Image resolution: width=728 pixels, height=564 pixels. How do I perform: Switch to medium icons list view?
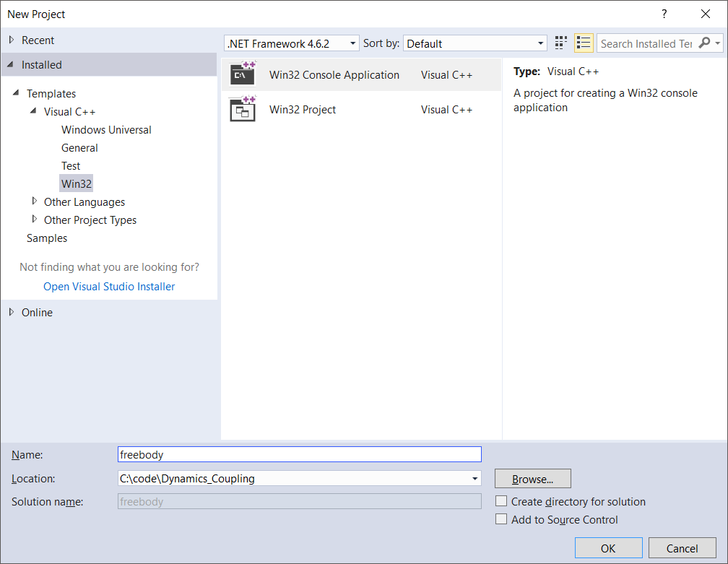[584, 43]
